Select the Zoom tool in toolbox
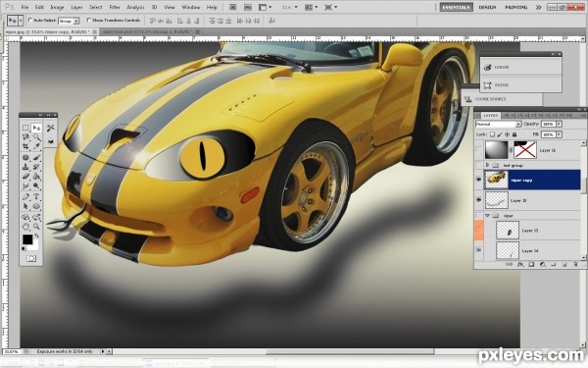This screenshot has width=588, height=368. [x=36, y=227]
